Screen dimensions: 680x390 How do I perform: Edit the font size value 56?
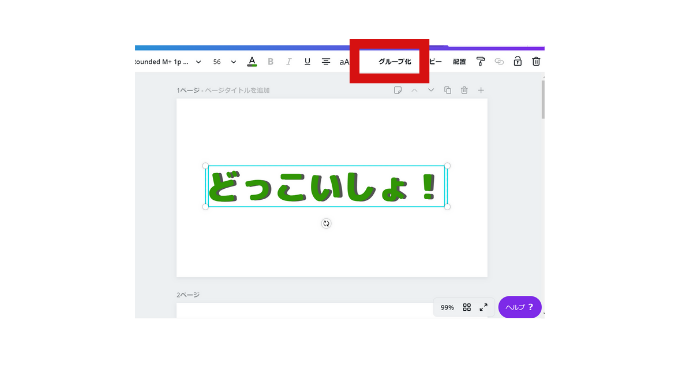coord(217,62)
